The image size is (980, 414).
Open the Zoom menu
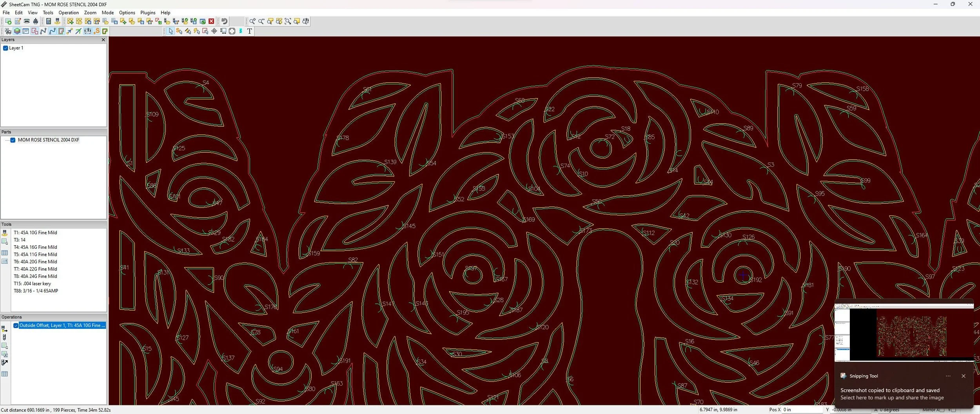90,13
